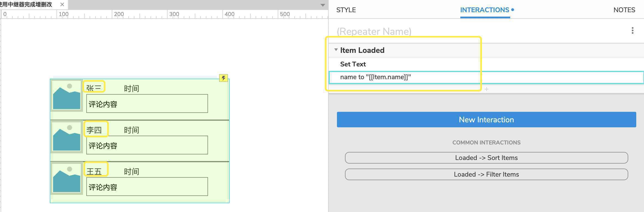Collapse the Item Loaded event triangle
Screen dimensions: 644x212
[x=336, y=50]
